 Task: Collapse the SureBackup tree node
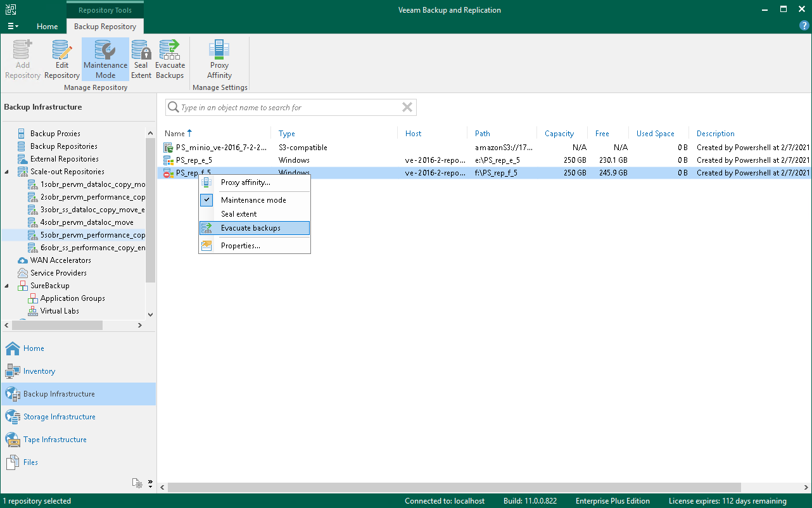6,285
